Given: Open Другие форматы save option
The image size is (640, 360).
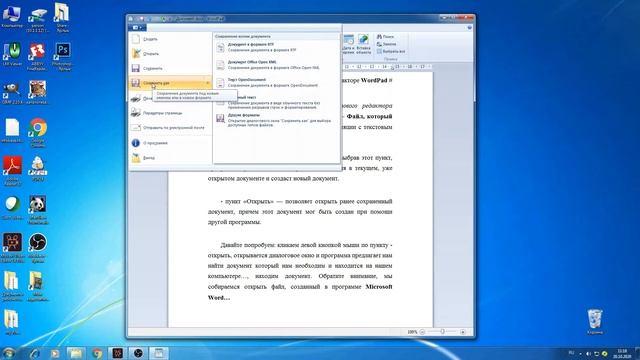Looking at the screenshot, I should [x=276, y=120].
